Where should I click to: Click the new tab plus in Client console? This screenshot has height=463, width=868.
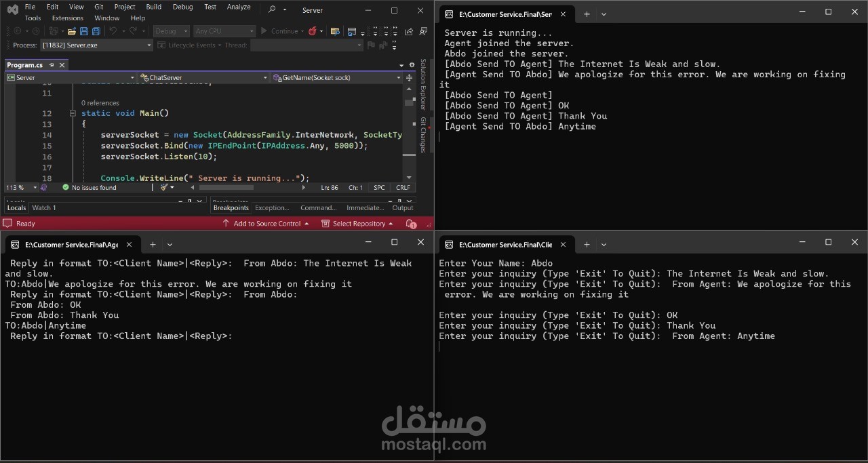tap(587, 244)
